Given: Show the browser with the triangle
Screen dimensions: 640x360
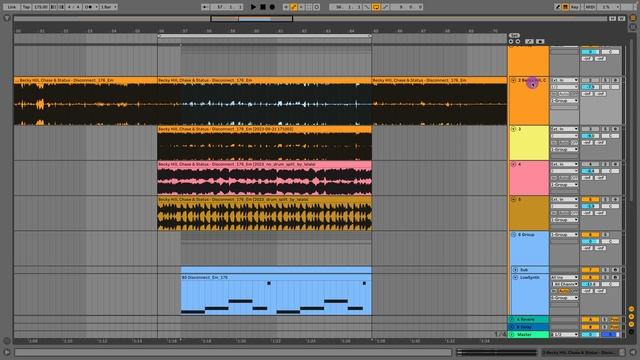Looking at the screenshot, I should 7,18.
